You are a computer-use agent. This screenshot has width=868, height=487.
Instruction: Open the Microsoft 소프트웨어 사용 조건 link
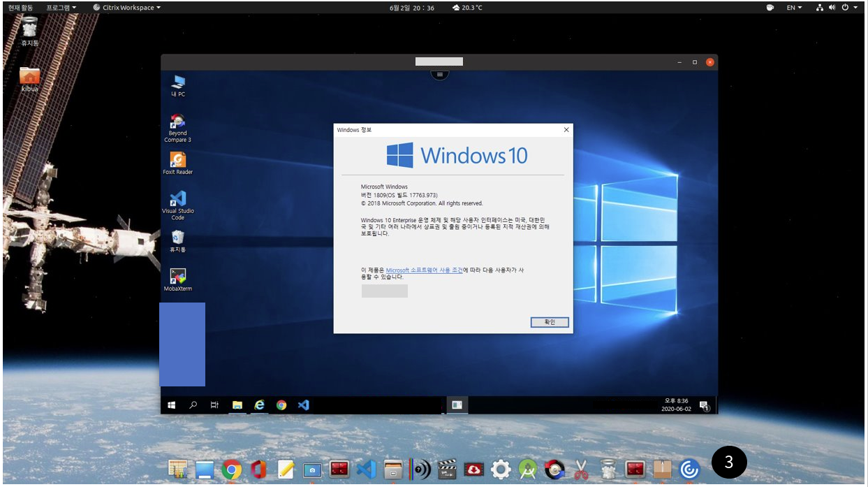(424, 270)
